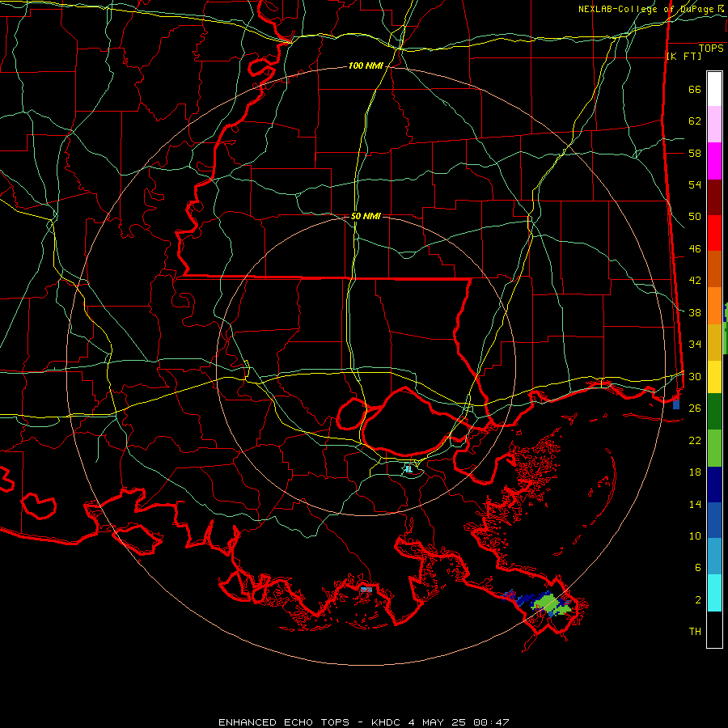Click the "00:47" time in caption
Screen dimensions: 728x728
point(491,722)
